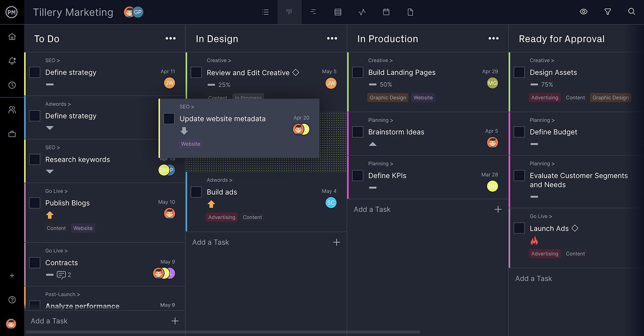Check the Publish Blogs task checkbox

click(x=35, y=203)
